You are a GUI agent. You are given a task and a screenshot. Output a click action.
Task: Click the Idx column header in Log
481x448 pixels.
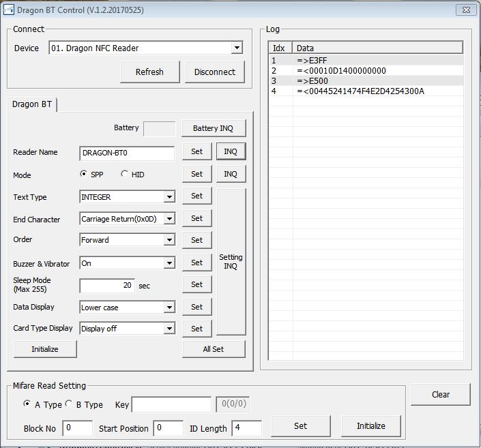(x=280, y=48)
